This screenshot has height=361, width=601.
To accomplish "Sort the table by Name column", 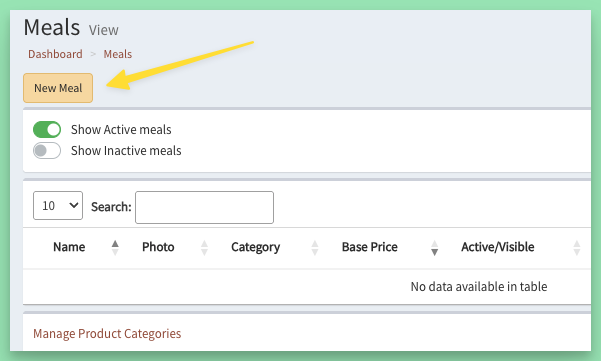I will [69, 247].
